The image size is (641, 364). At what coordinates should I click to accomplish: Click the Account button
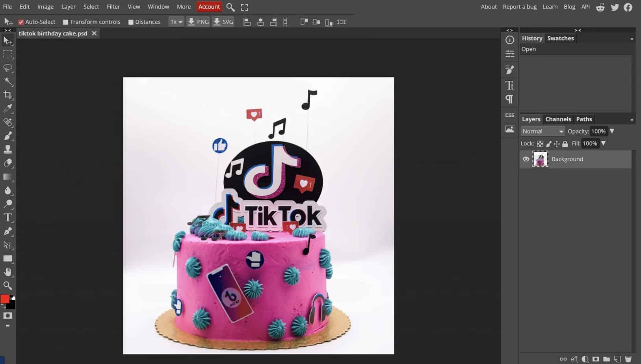[x=209, y=7]
